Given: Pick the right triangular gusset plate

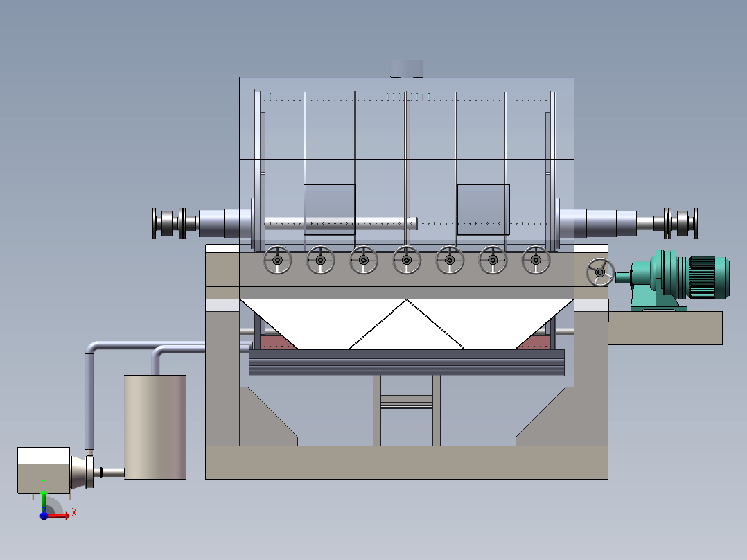Looking at the screenshot, I should 550,422.
